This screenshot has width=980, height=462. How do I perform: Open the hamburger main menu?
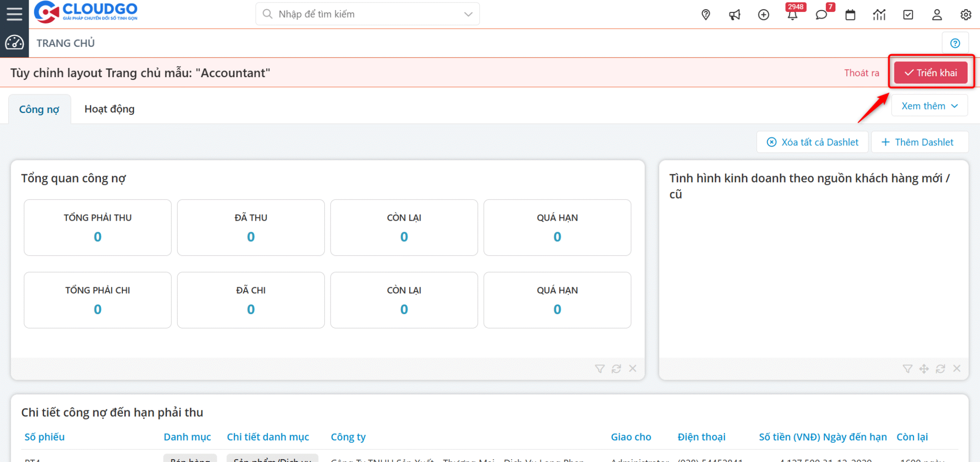pyautogui.click(x=14, y=14)
